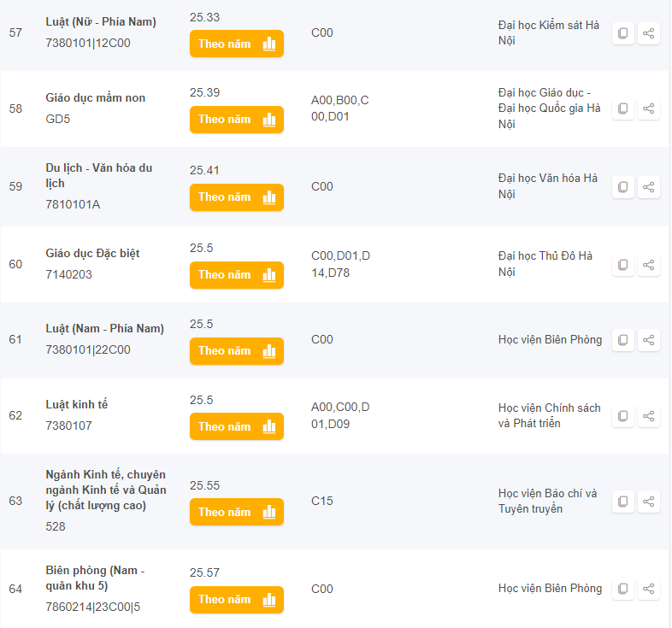Share row 64 Biên phòng entry
The image size is (672, 628).
[x=649, y=589]
